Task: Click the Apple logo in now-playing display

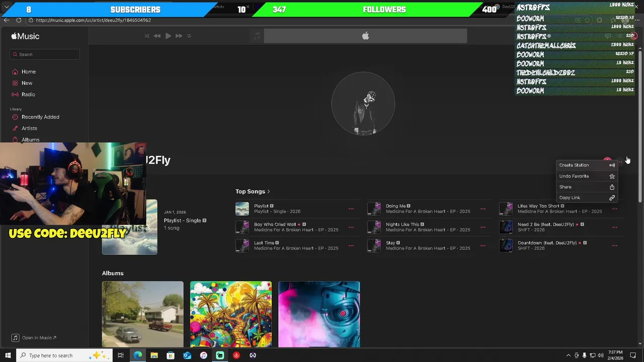Action: tap(366, 36)
